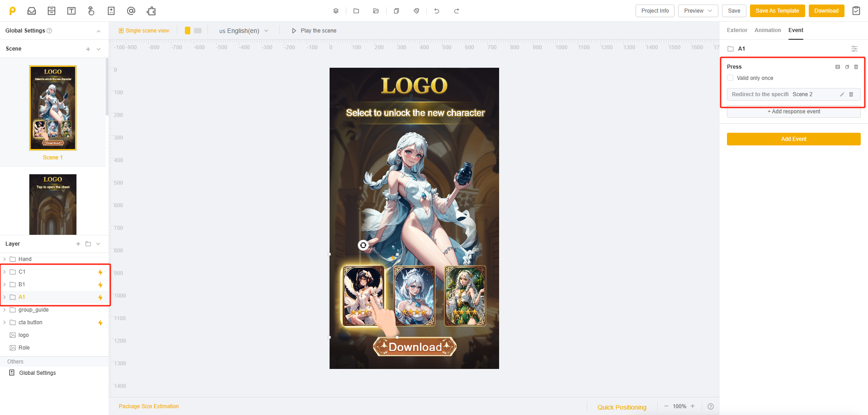Delete the Press event
Viewport: 868px width, 415px height.
(x=856, y=67)
